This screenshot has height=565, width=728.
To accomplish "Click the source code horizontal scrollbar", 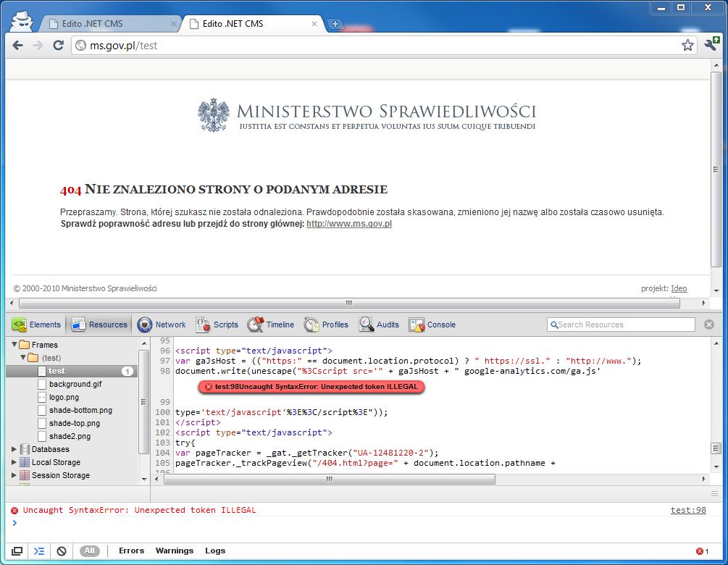I will tap(329, 479).
